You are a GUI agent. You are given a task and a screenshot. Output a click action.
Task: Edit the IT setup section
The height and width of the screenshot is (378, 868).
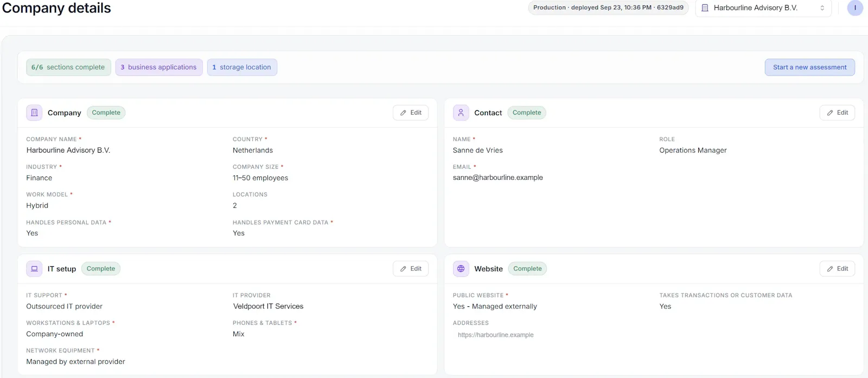click(411, 268)
